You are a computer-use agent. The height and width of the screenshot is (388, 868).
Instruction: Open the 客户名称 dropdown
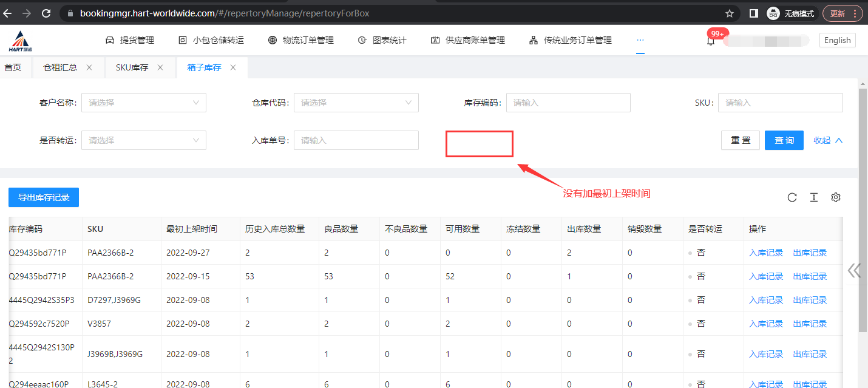click(x=144, y=103)
